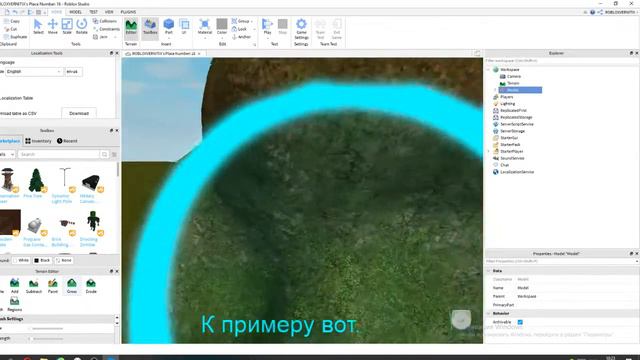Viewport: 640px width, 360px height.
Task: Select the Subtract terrain tool
Action: (34, 286)
